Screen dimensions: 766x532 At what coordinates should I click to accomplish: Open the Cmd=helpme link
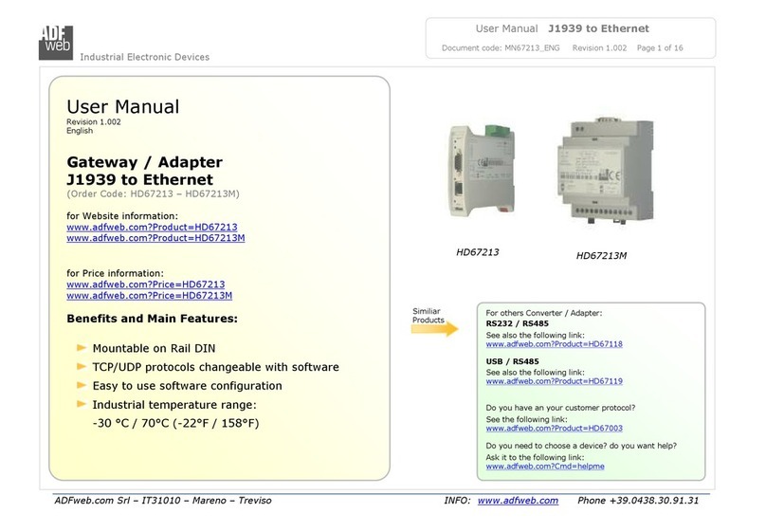545,466
